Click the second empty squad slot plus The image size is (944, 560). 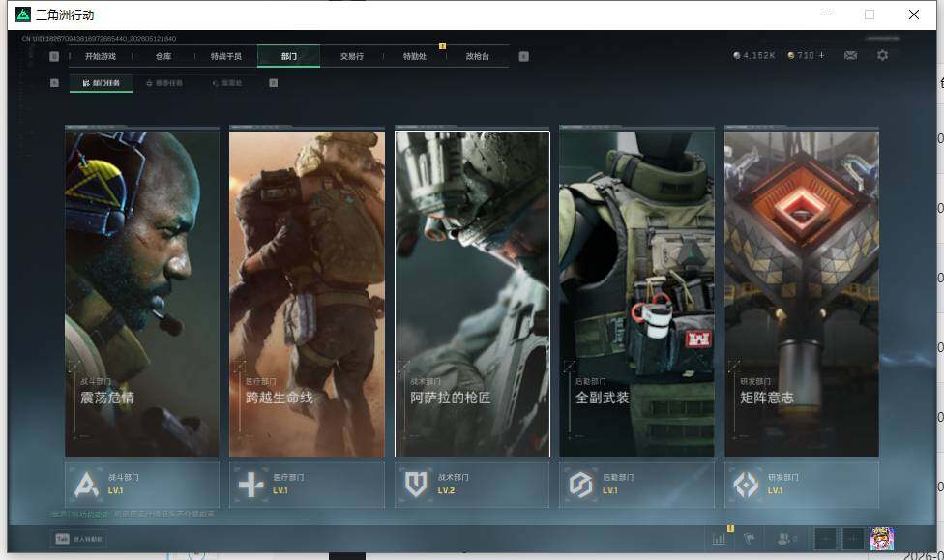point(852,539)
